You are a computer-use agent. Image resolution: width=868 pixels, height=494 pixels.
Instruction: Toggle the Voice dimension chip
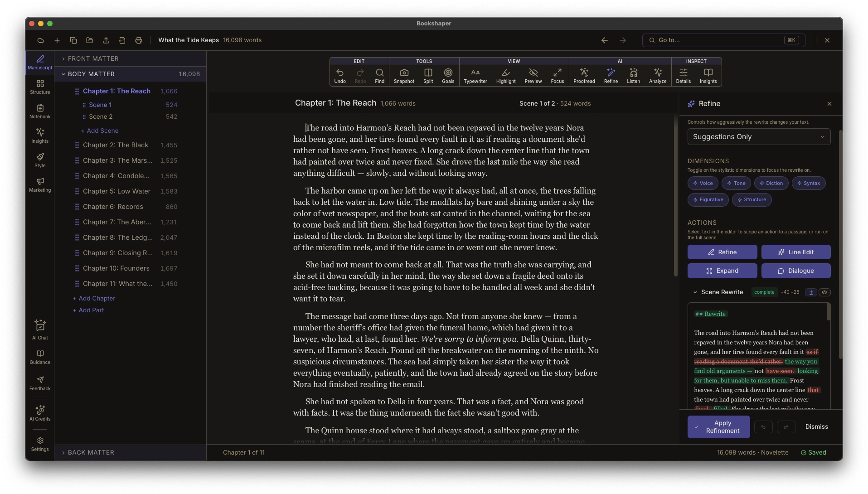click(703, 183)
